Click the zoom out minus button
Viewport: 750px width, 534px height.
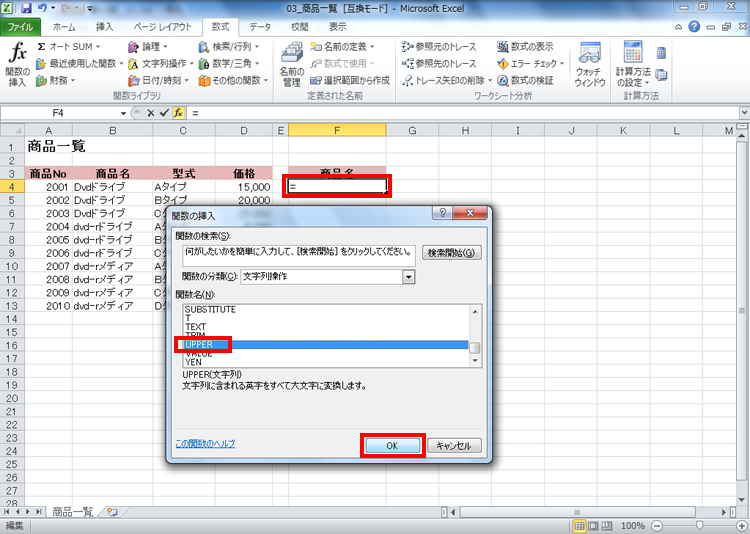[657, 526]
